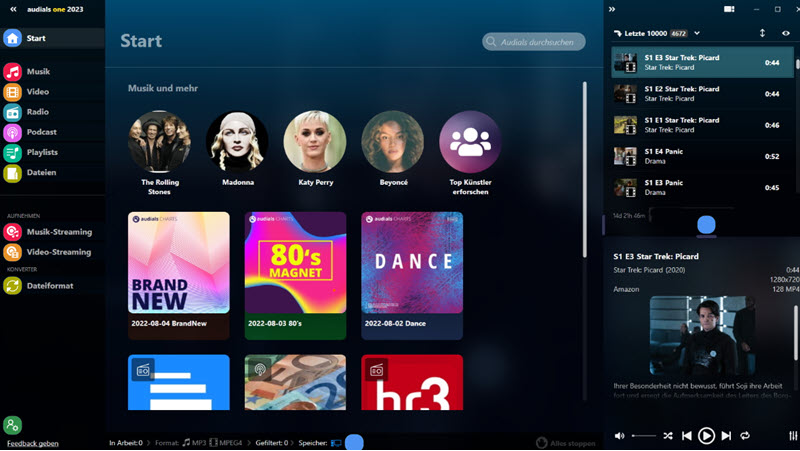800x451 pixels.
Task: Open the user account icon
Action: [x=12, y=424]
